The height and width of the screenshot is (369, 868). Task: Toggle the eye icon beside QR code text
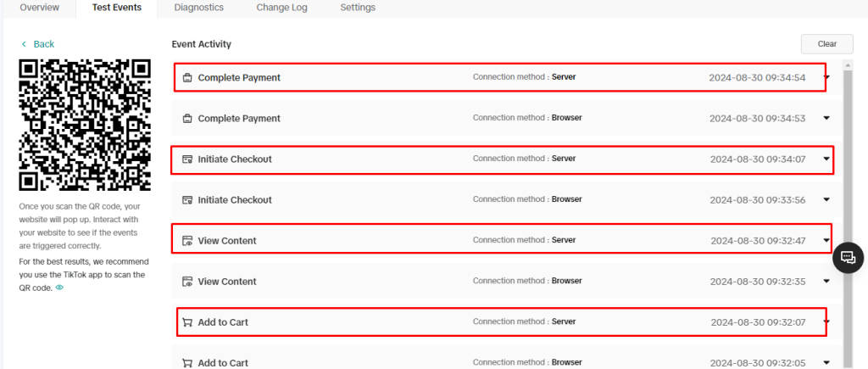coord(59,288)
